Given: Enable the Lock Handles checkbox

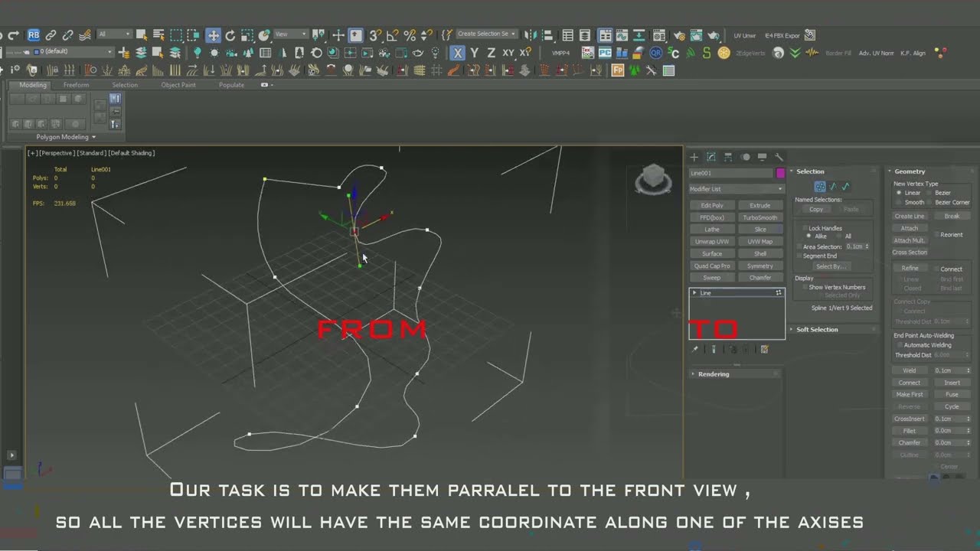Looking at the screenshot, I should [805, 228].
